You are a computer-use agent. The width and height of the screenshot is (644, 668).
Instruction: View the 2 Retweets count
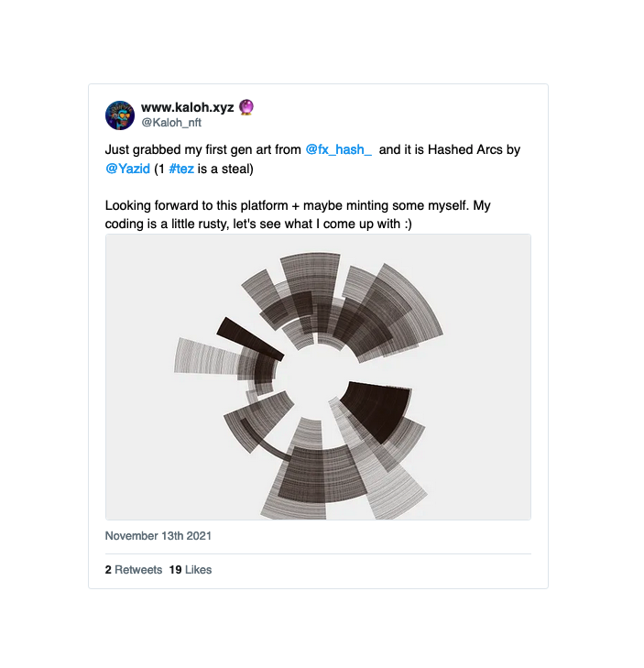coord(134,569)
